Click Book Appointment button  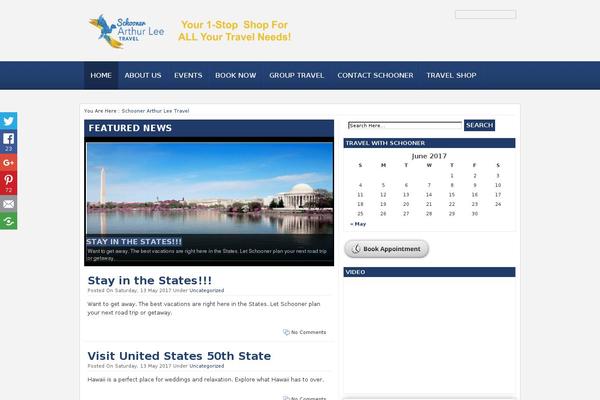pyautogui.click(x=386, y=249)
